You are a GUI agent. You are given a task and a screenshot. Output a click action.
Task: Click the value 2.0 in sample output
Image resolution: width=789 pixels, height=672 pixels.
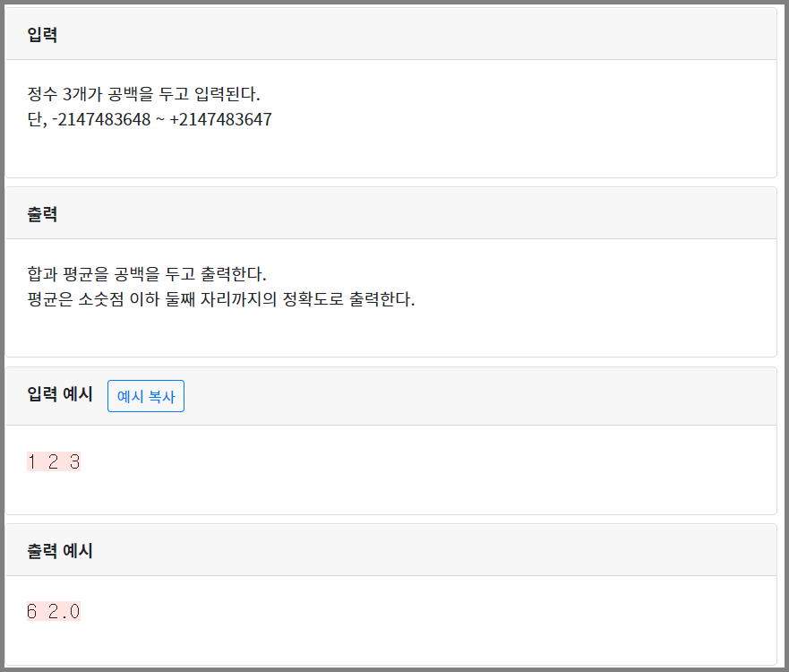point(64,611)
